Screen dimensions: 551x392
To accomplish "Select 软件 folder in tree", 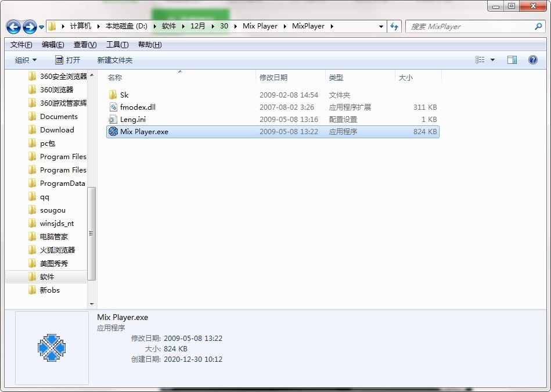I will (x=46, y=276).
